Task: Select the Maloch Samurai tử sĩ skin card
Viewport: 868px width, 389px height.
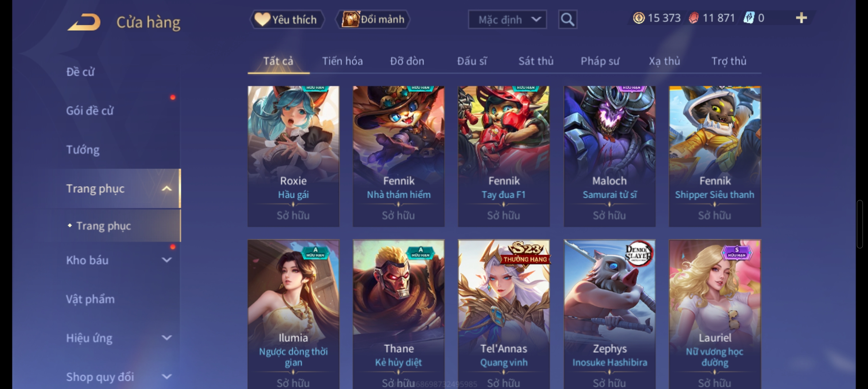Action: pos(610,156)
